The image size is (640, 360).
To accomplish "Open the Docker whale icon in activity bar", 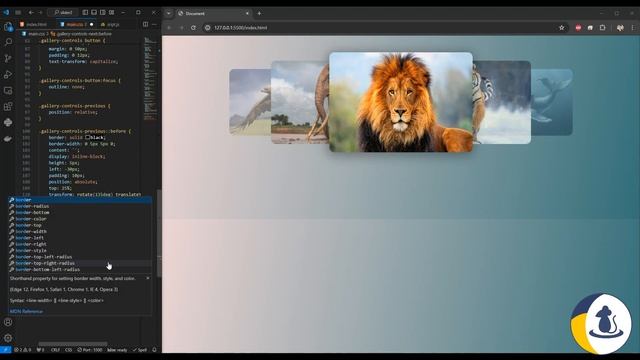I will pyautogui.click(x=8, y=139).
